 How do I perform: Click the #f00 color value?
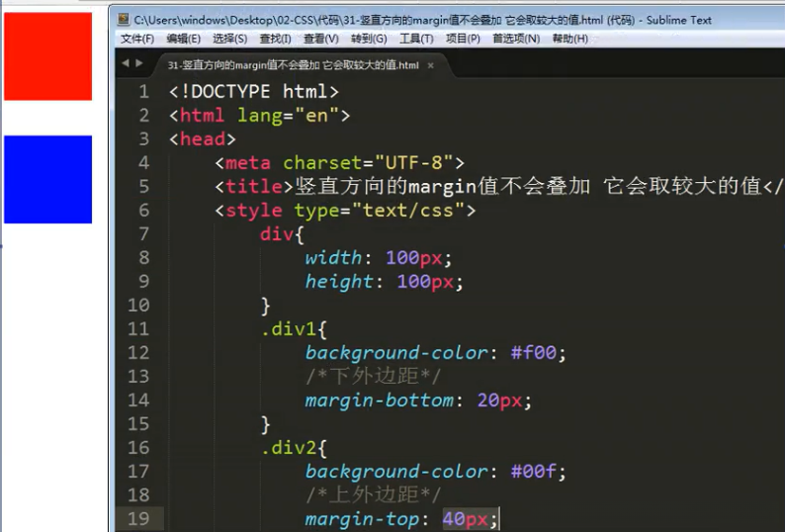pyautogui.click(x=533, y=353)
